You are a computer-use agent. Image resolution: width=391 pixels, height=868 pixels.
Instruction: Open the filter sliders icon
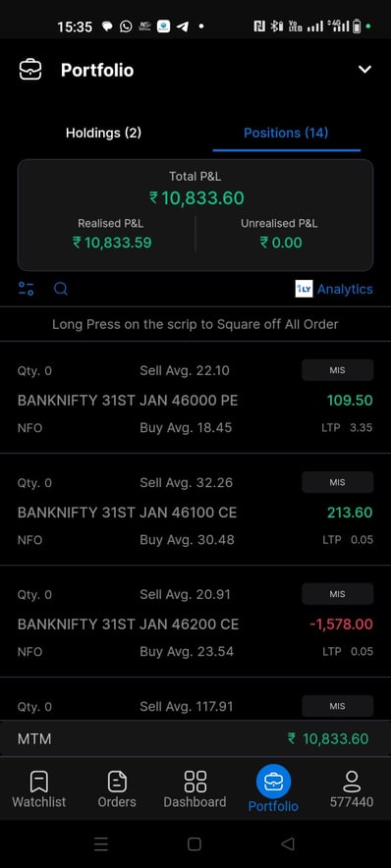coord(26,289)
